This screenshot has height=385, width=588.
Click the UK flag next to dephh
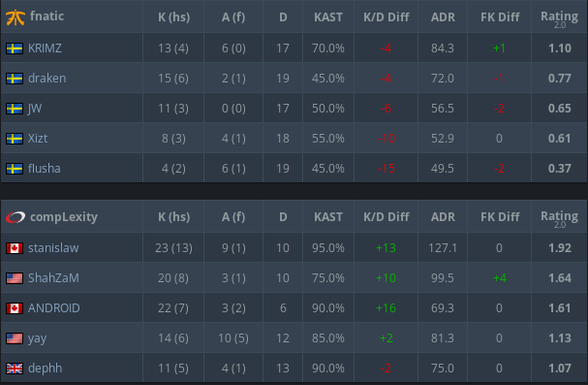[x=15, y=369]
